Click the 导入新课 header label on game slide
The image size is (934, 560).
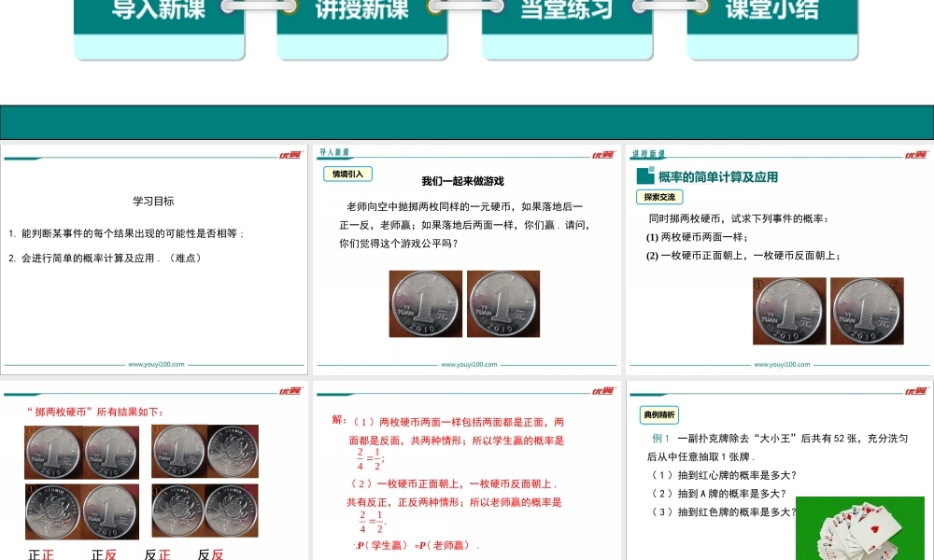point(334,153)
